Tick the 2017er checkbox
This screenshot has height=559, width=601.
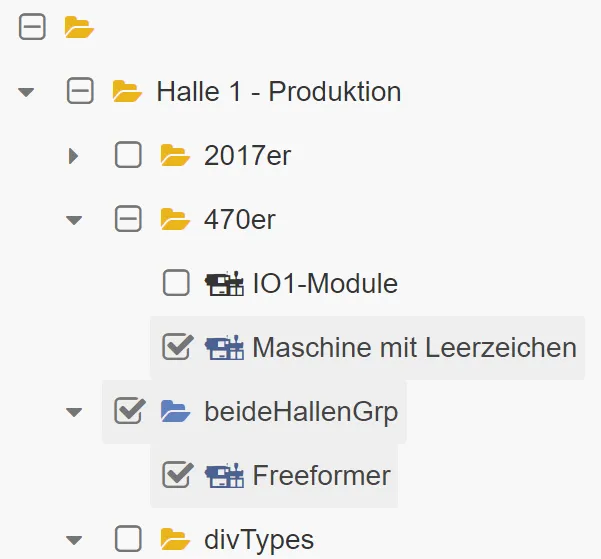tap(128, 156)
